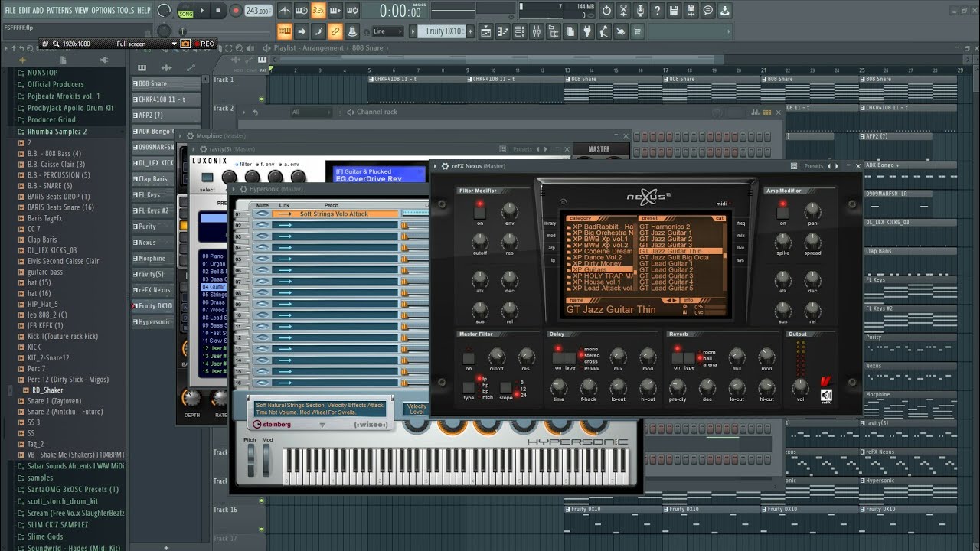The image size is (980, 551).
Task: Open the Nexus arp tab
Action: (x=551, y=248)
